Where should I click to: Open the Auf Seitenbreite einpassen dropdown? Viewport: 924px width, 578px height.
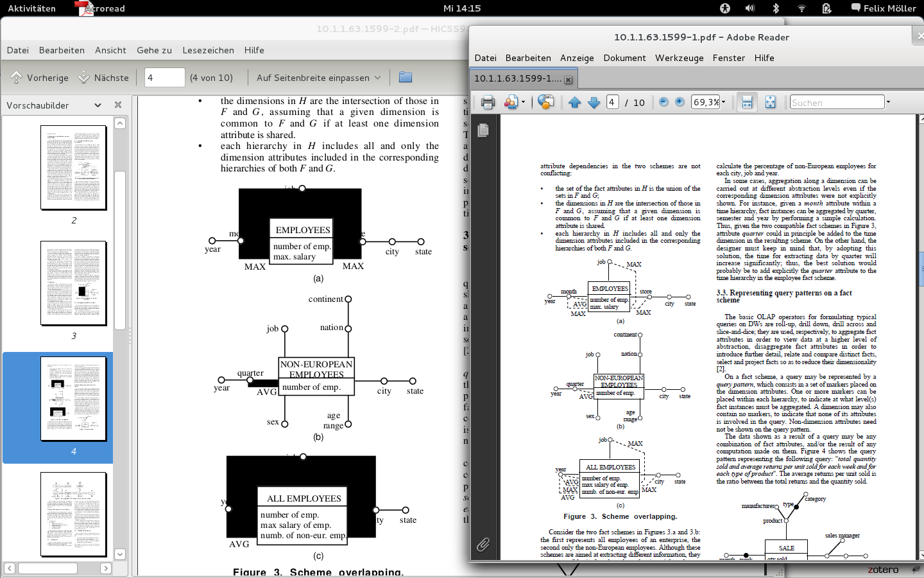click(319, 78)
